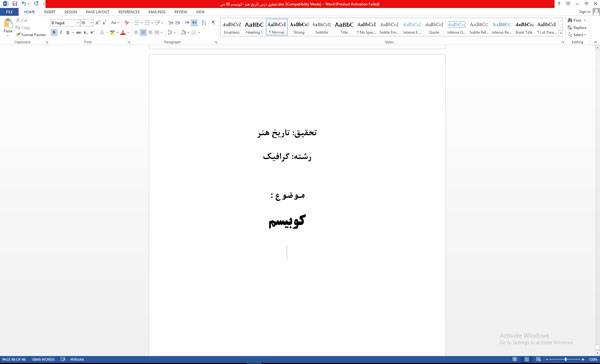
Task: Open Read Mode view in status bar
Action: pos(515,359)
